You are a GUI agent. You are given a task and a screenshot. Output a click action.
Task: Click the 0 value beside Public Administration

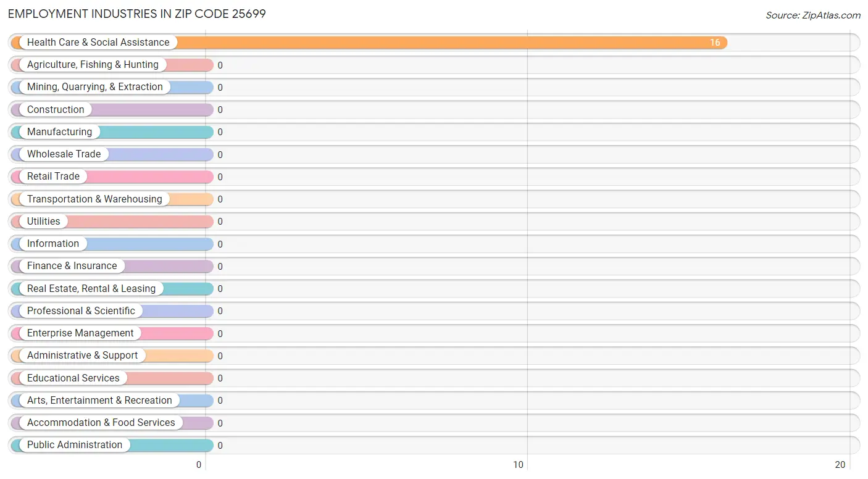(x=220, y=446)
